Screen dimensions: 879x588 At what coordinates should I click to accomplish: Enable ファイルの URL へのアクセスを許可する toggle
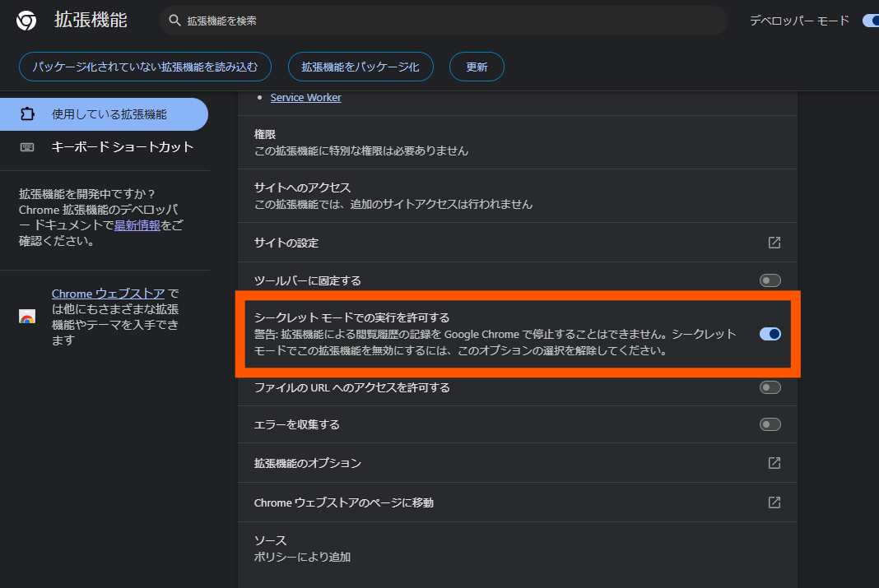pos(770,387)
